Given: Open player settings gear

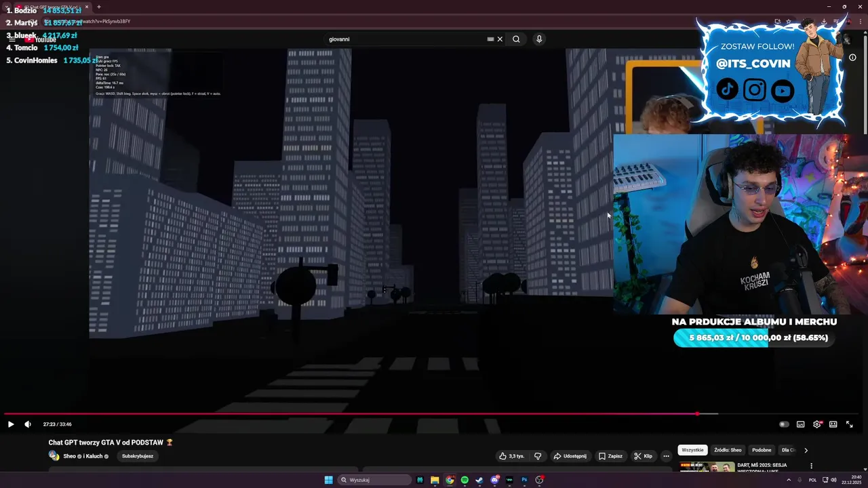Looking at the screenshot, I should coord(817,424).
